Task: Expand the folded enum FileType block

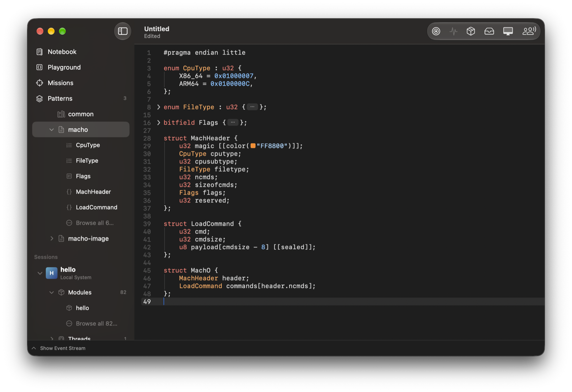Action: (159, 107)
